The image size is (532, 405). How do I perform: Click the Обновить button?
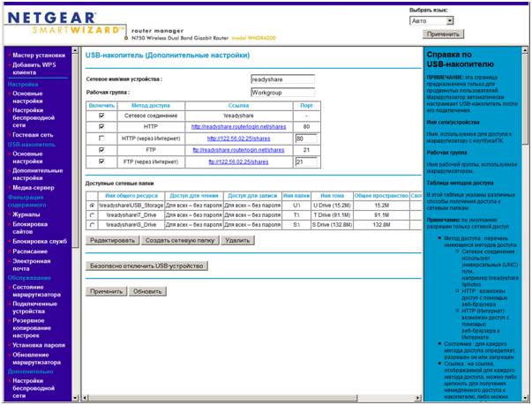point(147,291)
